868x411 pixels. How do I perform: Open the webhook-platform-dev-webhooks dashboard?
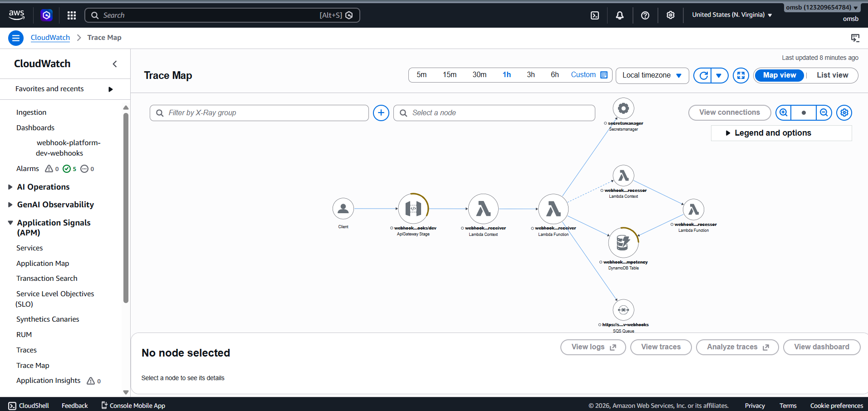pos(69,148)
